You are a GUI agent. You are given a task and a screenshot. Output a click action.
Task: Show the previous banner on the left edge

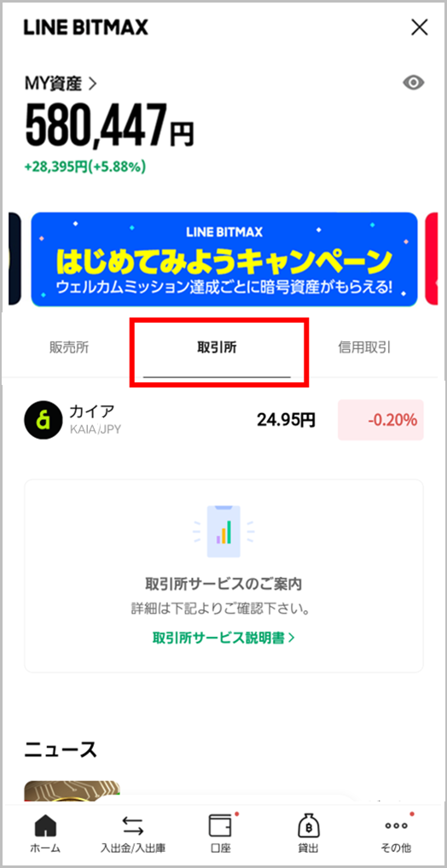click(x=15, y=259)
